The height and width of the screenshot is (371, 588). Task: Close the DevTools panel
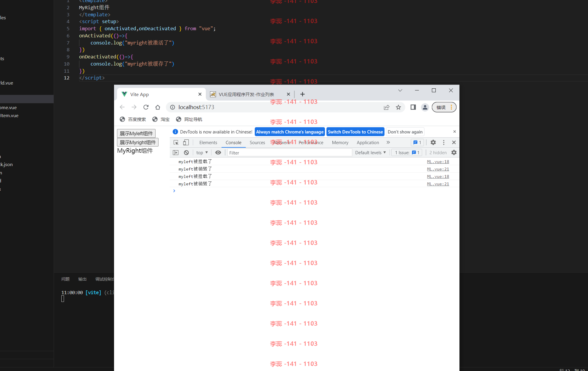(x=454, y=142)
